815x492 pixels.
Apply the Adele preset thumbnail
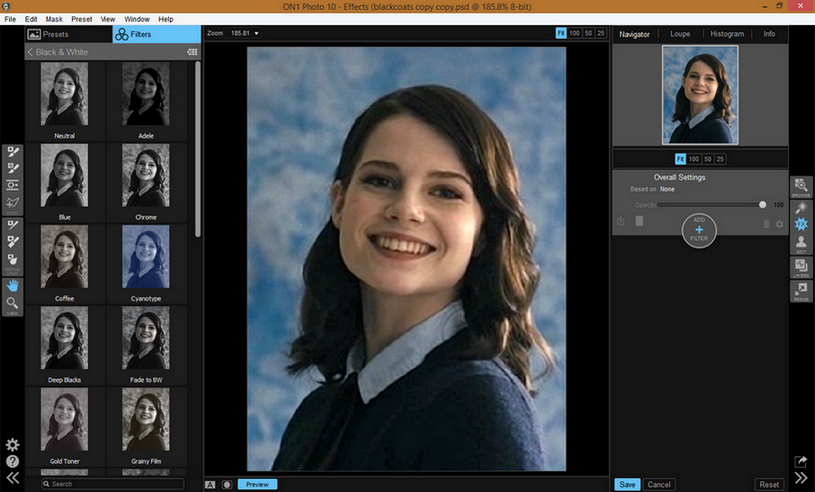(146, 94)
